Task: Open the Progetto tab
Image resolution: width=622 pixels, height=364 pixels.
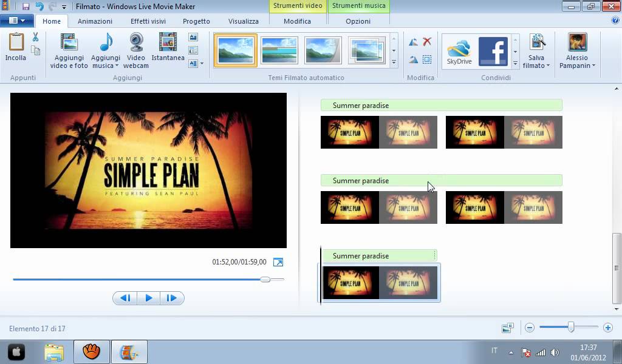Action: (x=196, y=21)
